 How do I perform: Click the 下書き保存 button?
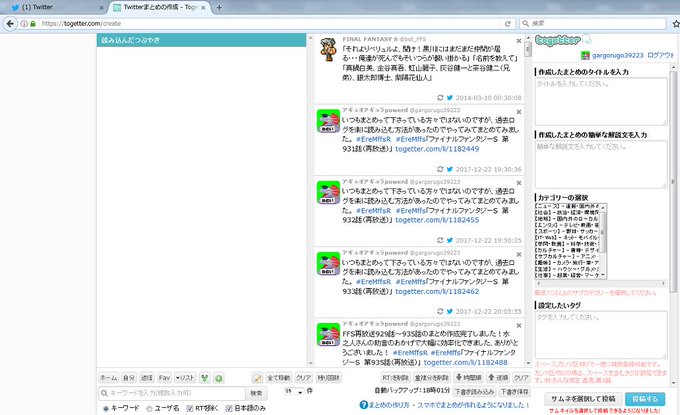[x=514, y=392]
